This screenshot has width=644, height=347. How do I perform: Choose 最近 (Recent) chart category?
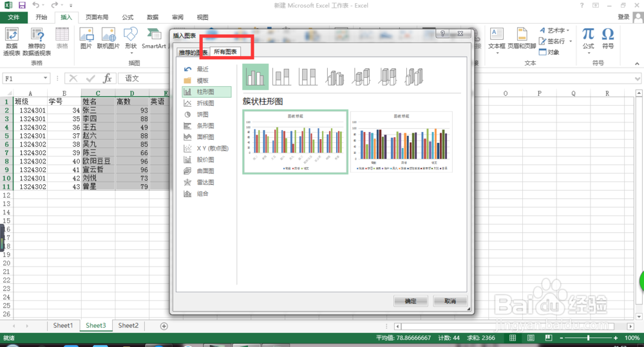click(x=207, y=69)
